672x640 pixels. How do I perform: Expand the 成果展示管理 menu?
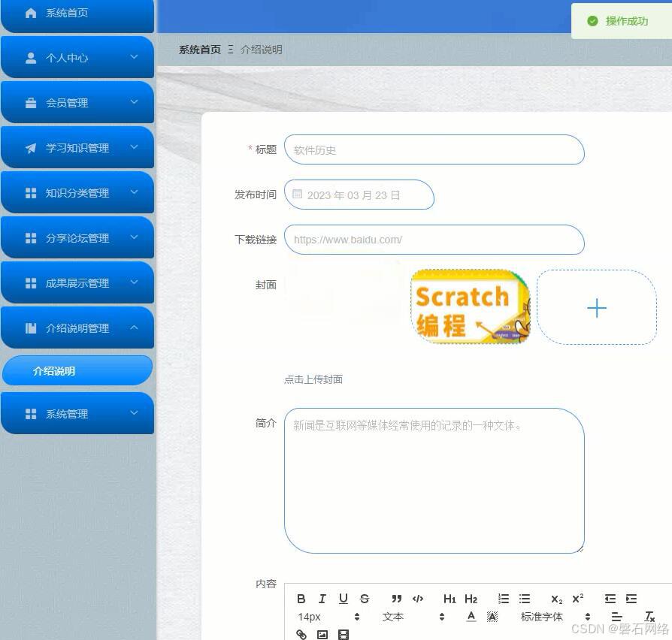coord(77,282)
